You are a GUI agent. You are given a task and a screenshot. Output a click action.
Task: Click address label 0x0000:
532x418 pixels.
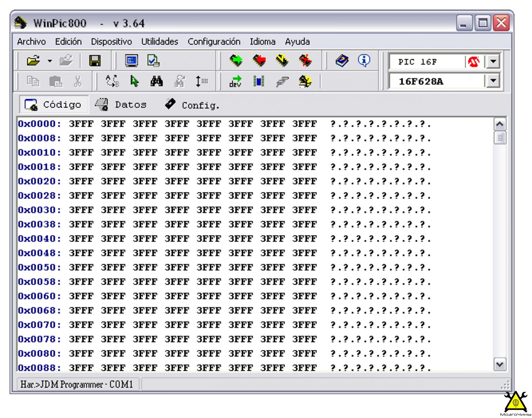point(39,124)
